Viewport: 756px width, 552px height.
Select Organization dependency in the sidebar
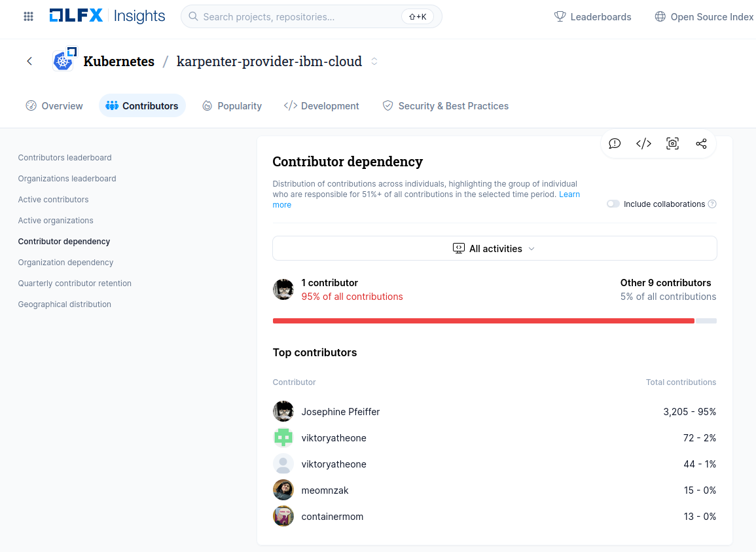point(65,263)
